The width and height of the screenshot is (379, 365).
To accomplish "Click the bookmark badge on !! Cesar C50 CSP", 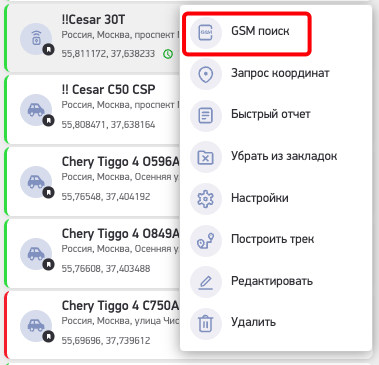I will pyautogui.click(x=48, y=121).
